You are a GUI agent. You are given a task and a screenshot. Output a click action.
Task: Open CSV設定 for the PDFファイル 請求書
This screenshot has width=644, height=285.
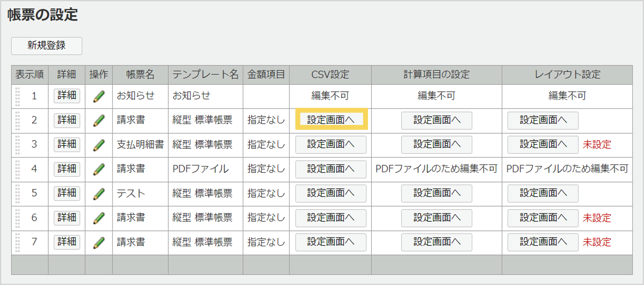coord(331,169)
